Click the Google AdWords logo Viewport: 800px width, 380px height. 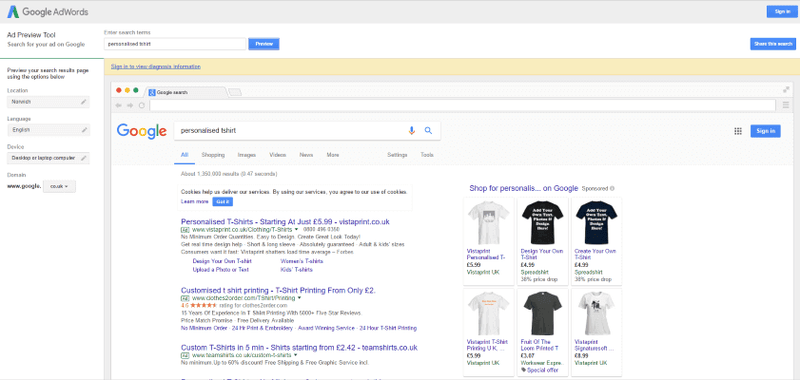click(47, 12)
